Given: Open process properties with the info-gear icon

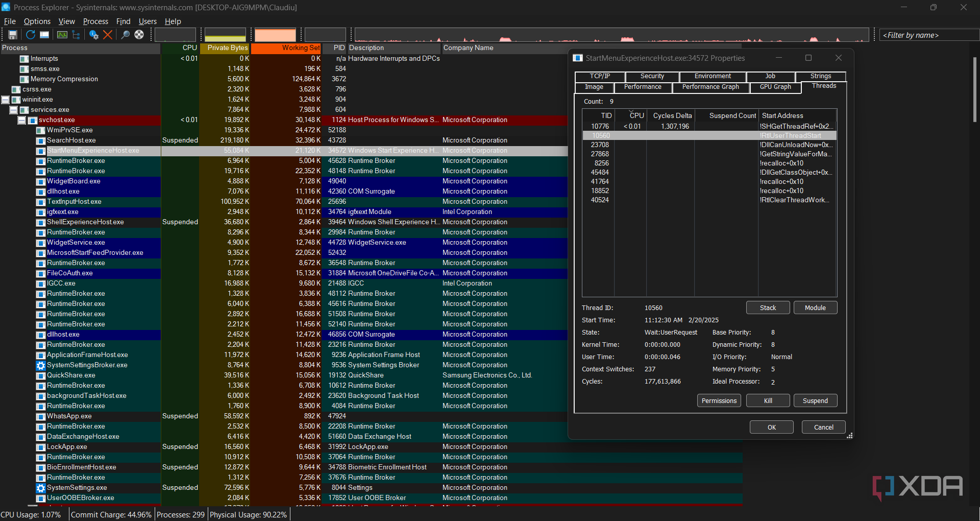Looking at the screenshot, I should point(94,34).
